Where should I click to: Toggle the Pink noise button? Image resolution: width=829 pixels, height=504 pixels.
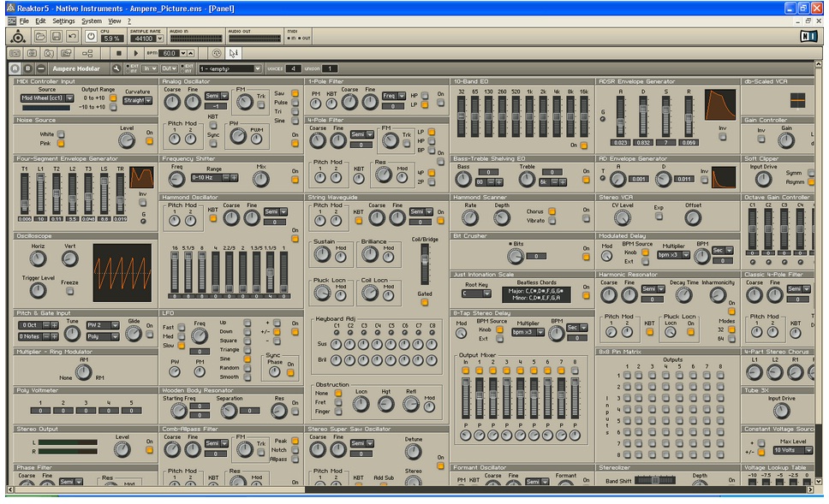click(61, 143)
